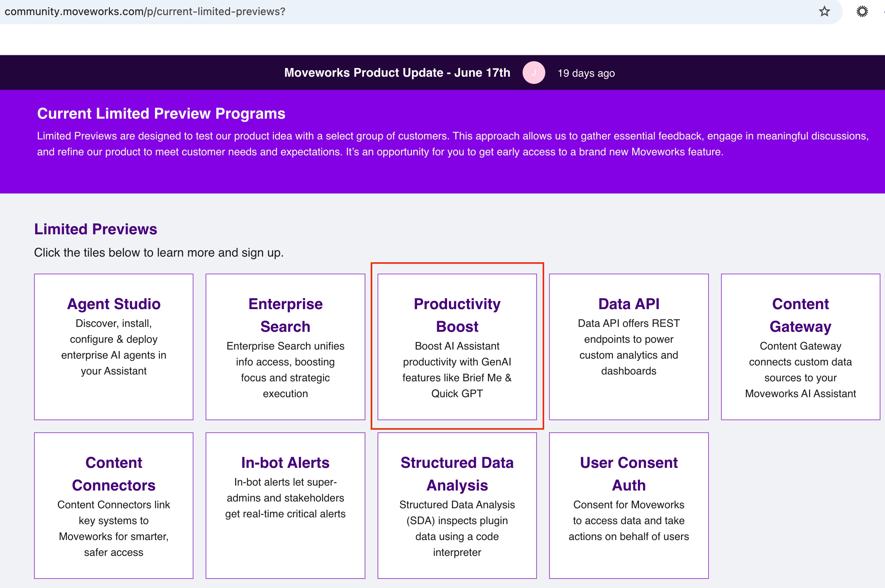Screen dimensions: 885x588
Task: Click the browser address bar URL
Action: click(145, 11)
